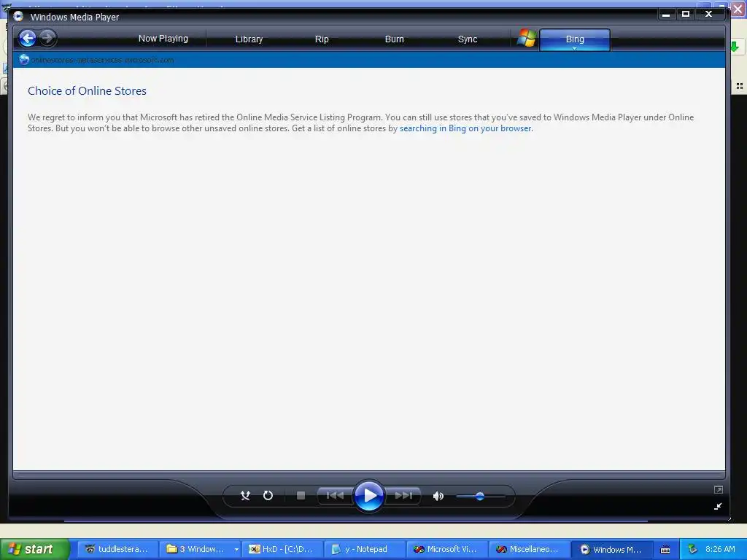Close the Windows Media Player window

(x=708, y=15)
